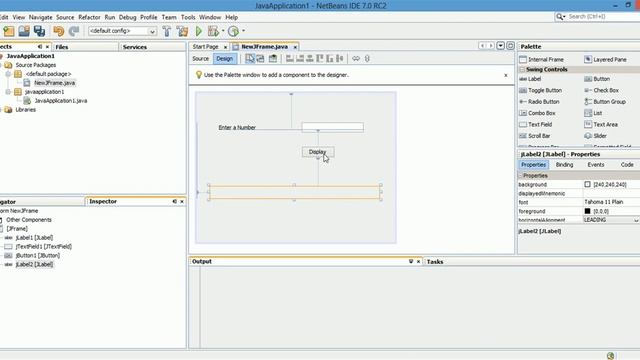
Task: Click the Undo arrow icon
Action: coord(59,31)
